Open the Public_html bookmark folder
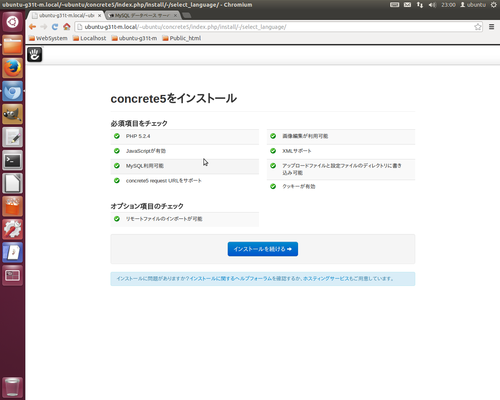500x400 pixels. pyautogui.click(x=182, y=38)
